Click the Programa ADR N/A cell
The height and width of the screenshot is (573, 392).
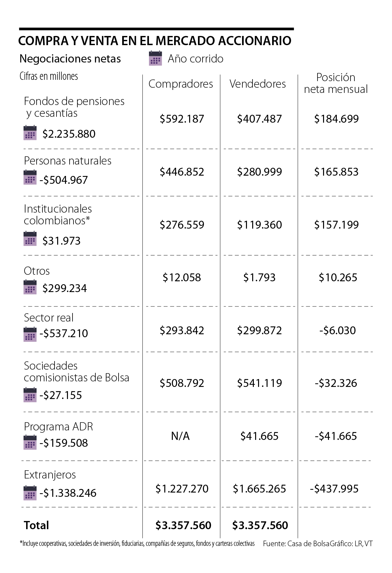(x=180, y=436)
